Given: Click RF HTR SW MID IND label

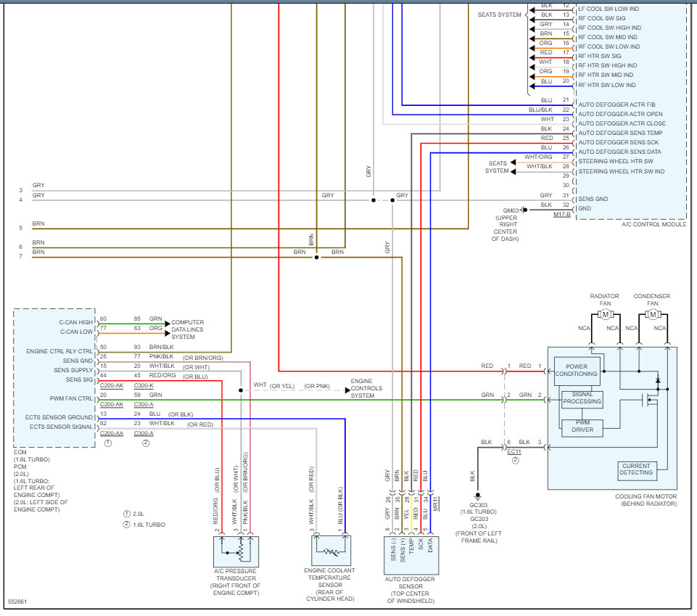Looking at the screenshot, I should 606,75.
